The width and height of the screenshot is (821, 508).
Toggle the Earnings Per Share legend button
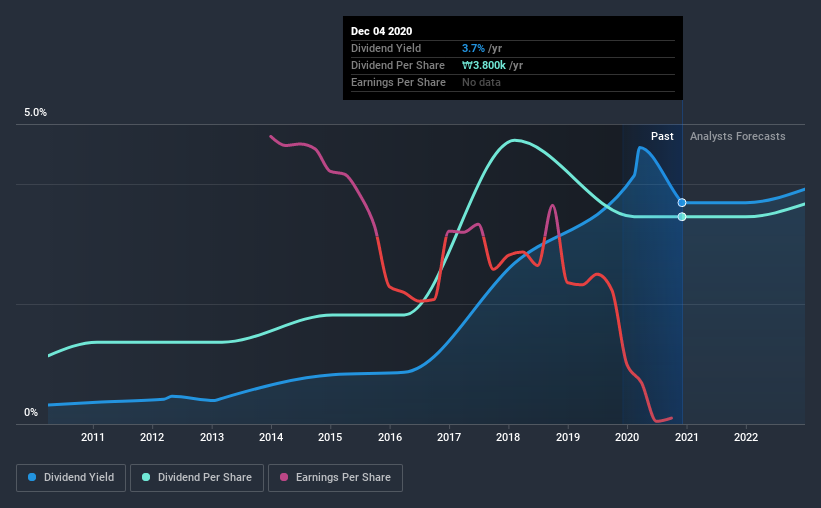[x=335, y=478]
